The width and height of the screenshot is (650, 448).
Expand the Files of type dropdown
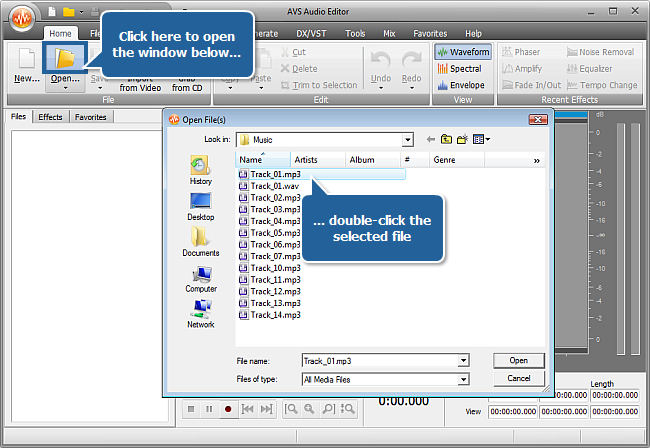(463, 379)
